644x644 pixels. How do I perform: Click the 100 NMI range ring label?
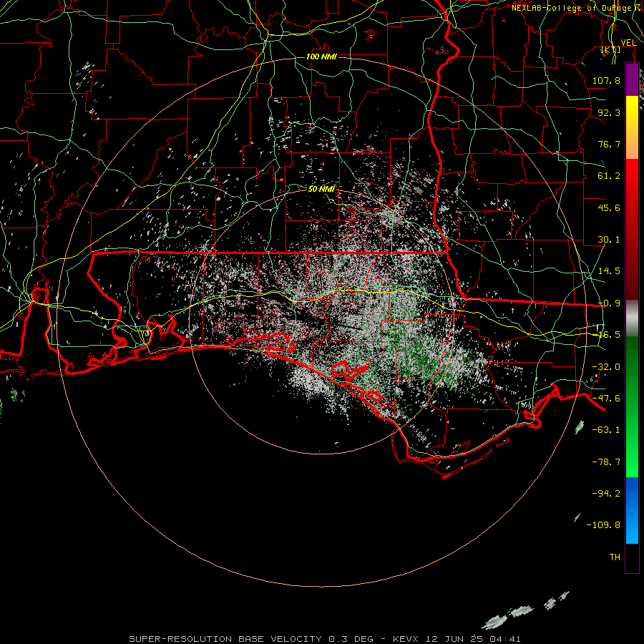[x=321, y=57]
